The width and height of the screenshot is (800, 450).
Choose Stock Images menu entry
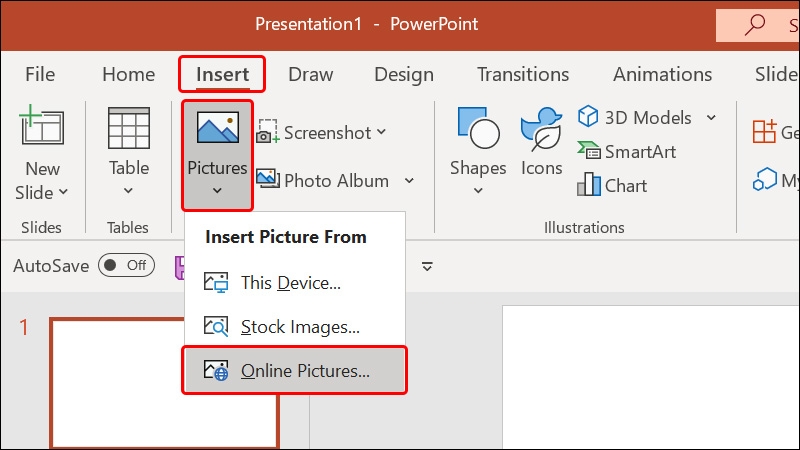tap(294, 327)
